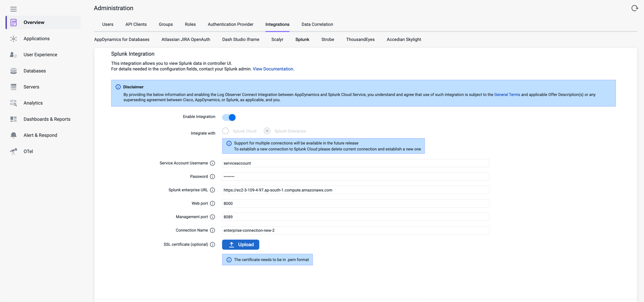Viewport: 644px width, 302px height.
Task: Open the ThousandEyes integration sub-tab
Action: (360, 40)
